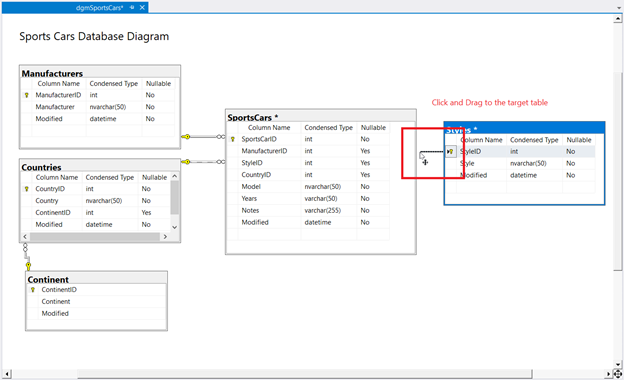The image size is (624, 380).
Task: Click the Countries table title bar
Action: [x=100, y=167]
